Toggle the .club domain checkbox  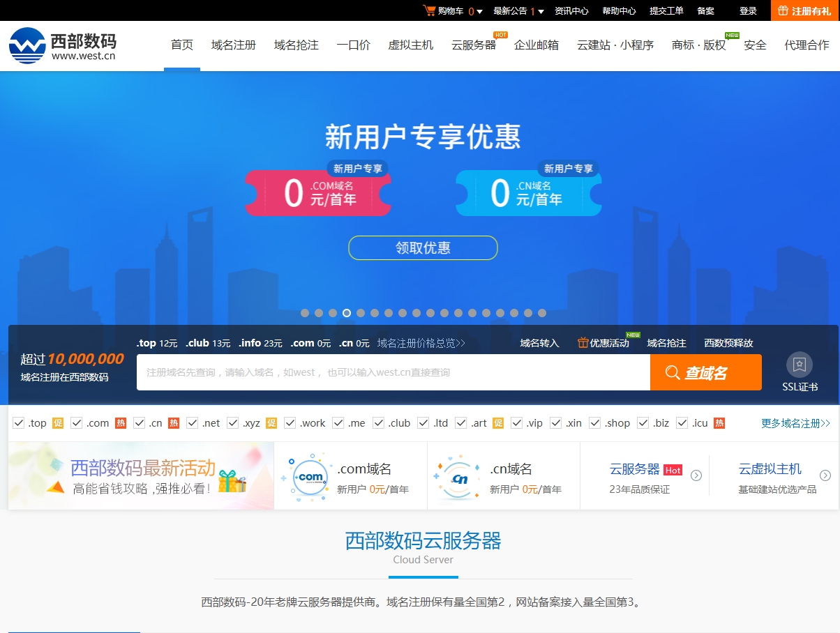[379, 422]
